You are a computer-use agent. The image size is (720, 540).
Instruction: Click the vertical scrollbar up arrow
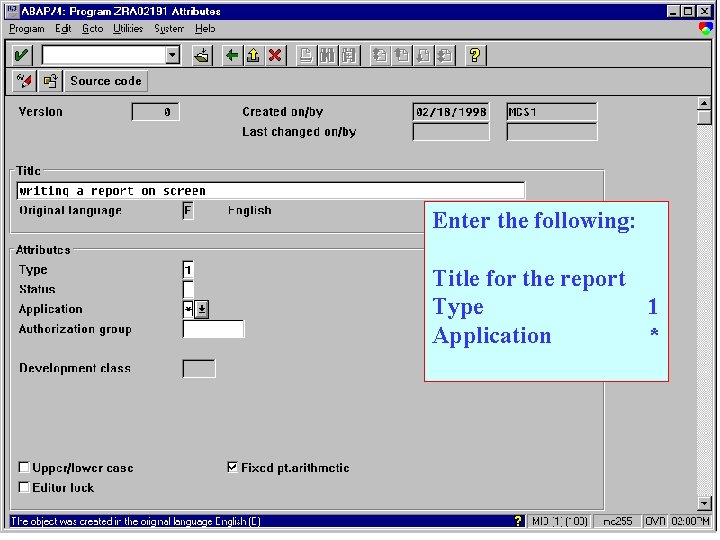pos(704,103)
